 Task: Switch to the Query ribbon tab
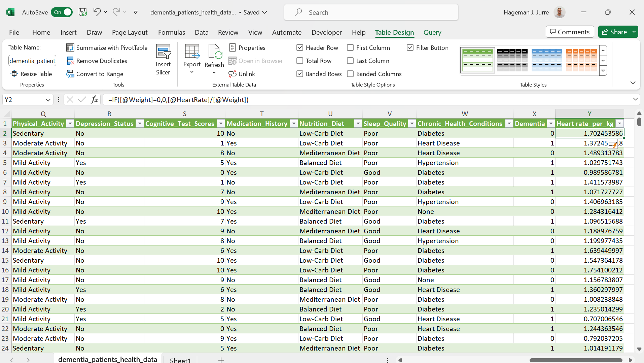[432, 32]
